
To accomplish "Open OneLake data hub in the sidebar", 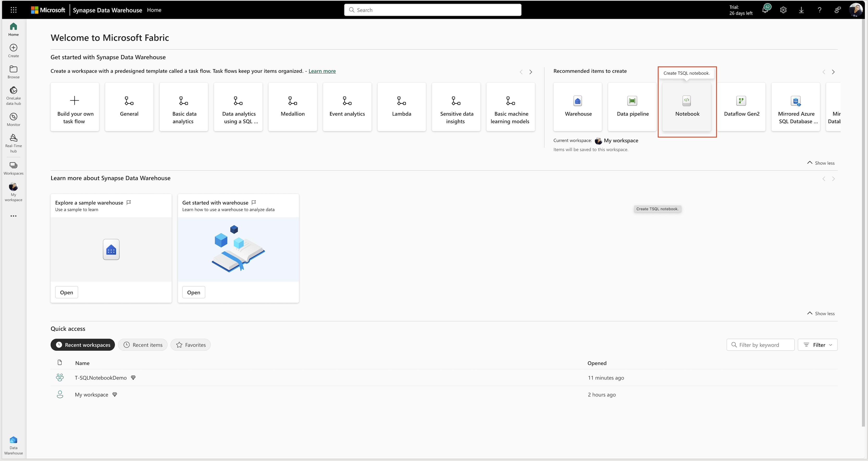I will point(14,96).
